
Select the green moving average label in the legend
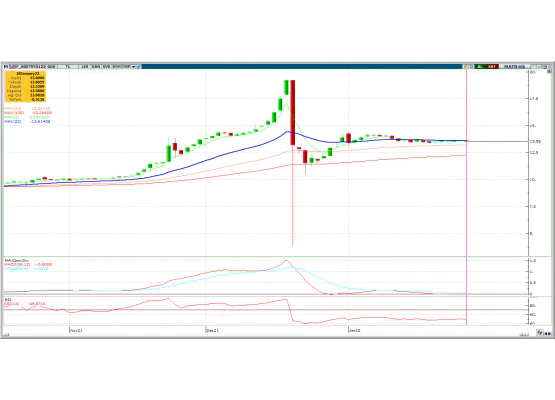[x=27, y=117]
